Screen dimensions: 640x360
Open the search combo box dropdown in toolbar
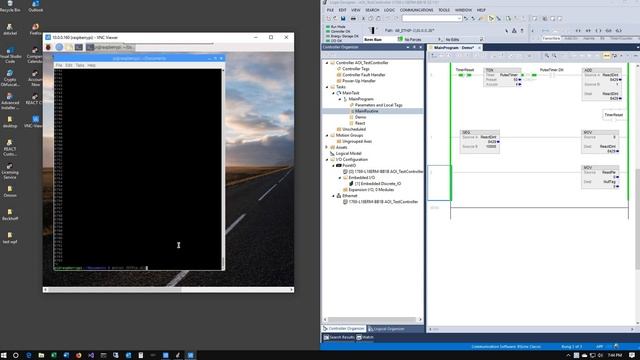pos(459,18)
